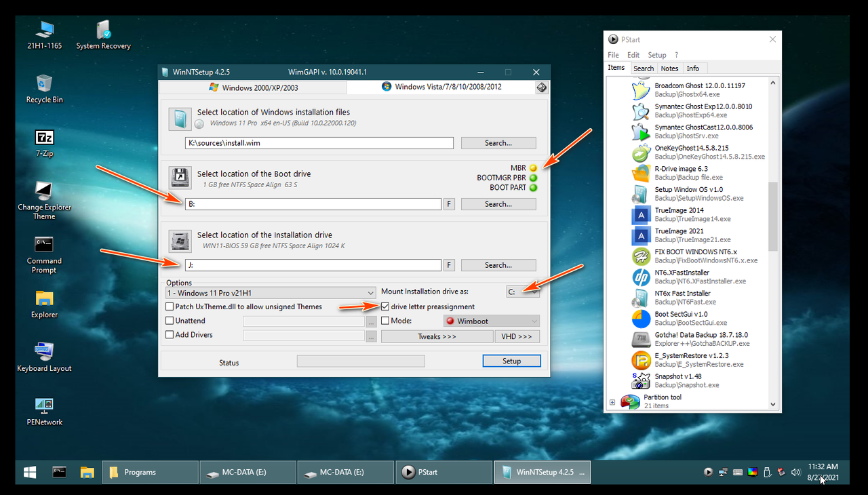Viewport: 868px width, 495px height.
Task: Click TrueImage 2021 icon in PStart
Action: 641,235
